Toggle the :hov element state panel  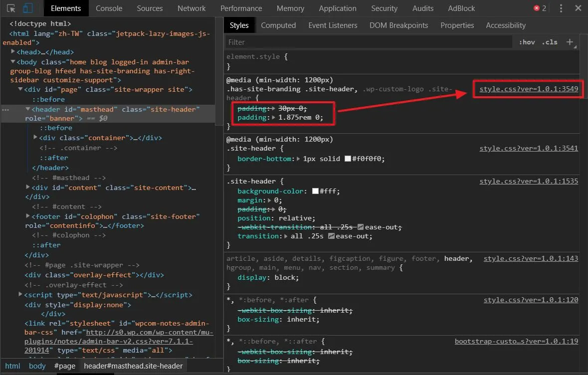[527, 42]
